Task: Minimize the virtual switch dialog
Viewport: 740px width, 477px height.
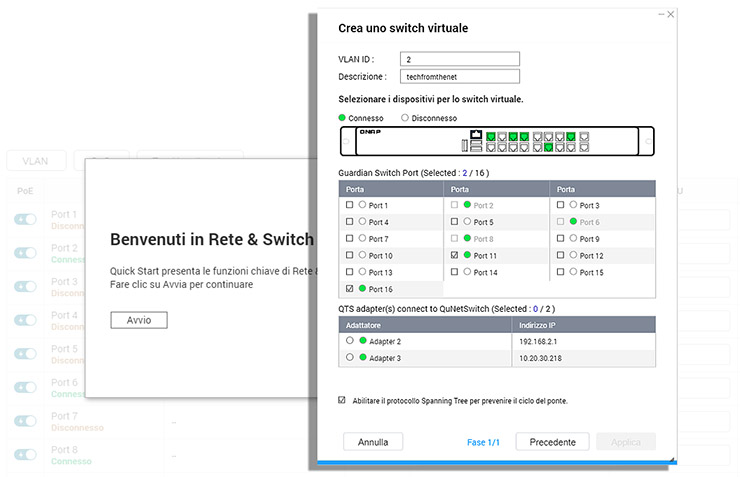Action: (x=660, y=14)
